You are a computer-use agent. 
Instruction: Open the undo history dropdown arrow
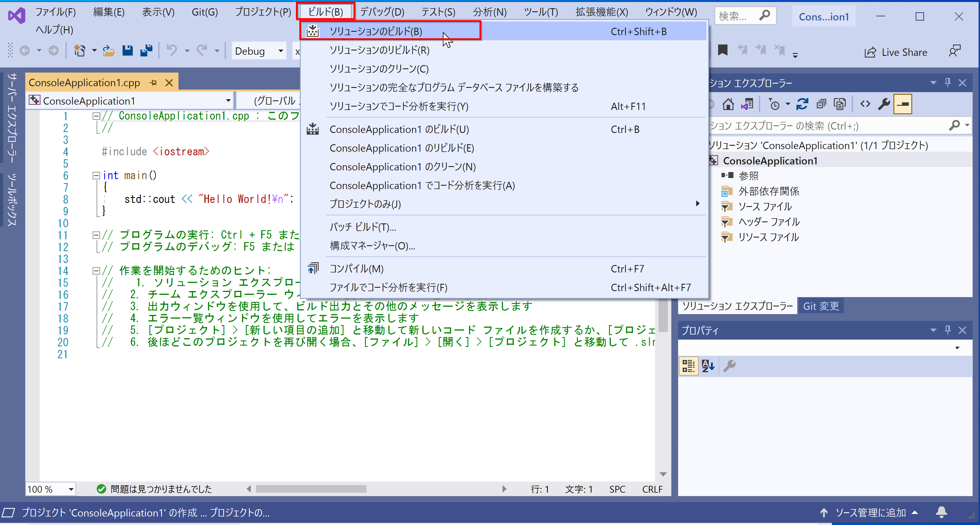[187, 50]
